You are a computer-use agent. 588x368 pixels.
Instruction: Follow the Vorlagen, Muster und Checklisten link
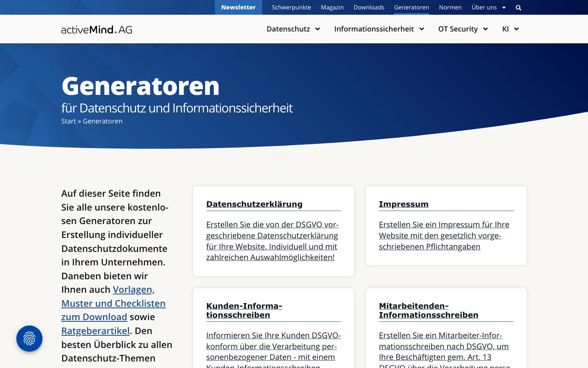pyautogui.click(x=114, y=303)
